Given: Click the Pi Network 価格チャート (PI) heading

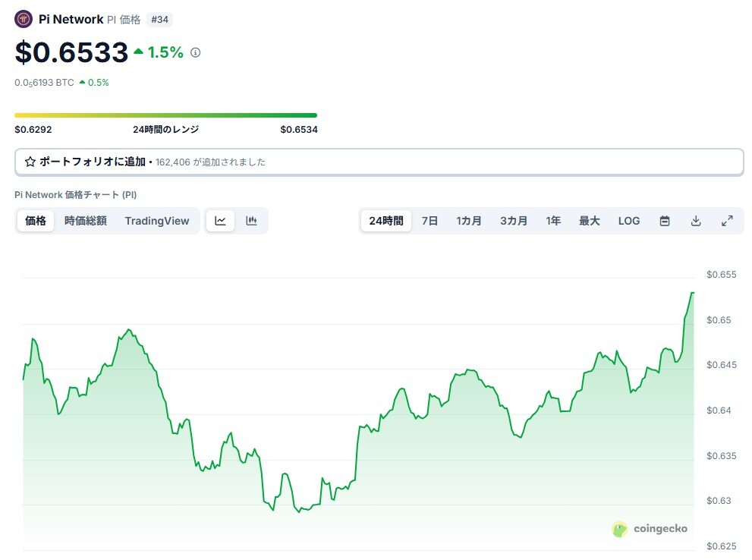Looking at the screenshot, I should [x=75, y=195].
